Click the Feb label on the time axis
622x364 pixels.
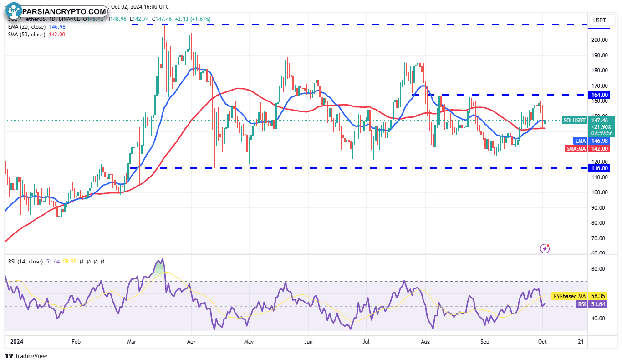pyautogui.click(x=76, y=341)
